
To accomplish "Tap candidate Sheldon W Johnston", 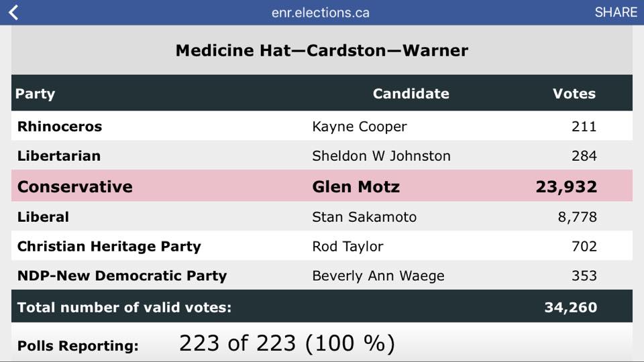I will [x=381, y=156].
